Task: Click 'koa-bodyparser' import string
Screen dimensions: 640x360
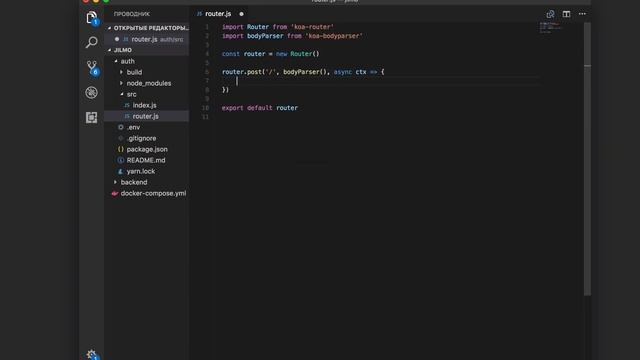Action: (333, 36)
